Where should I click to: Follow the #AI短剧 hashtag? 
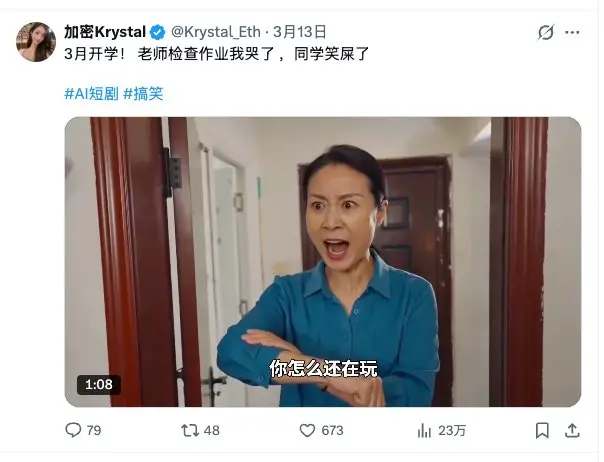92,94
